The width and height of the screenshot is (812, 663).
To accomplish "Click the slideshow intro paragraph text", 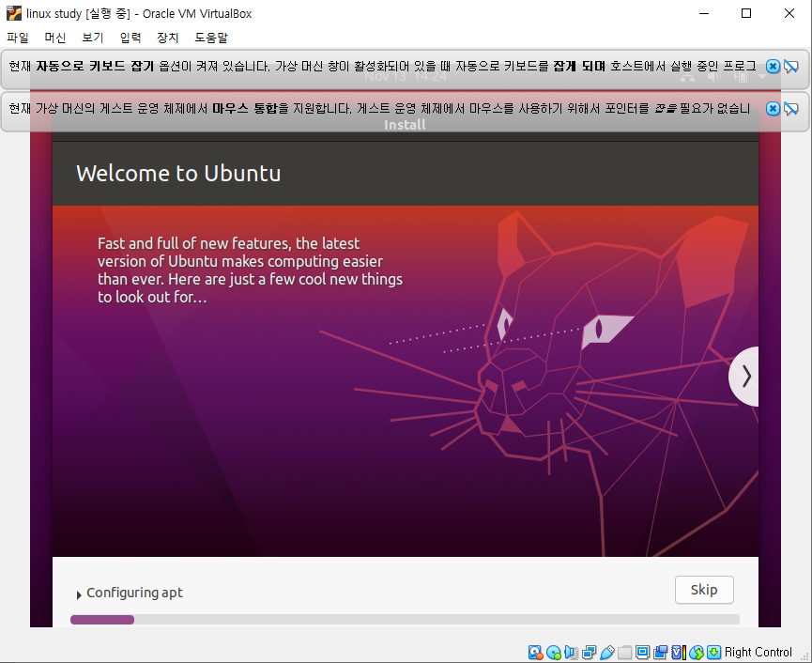I will (x=250, y=270).
